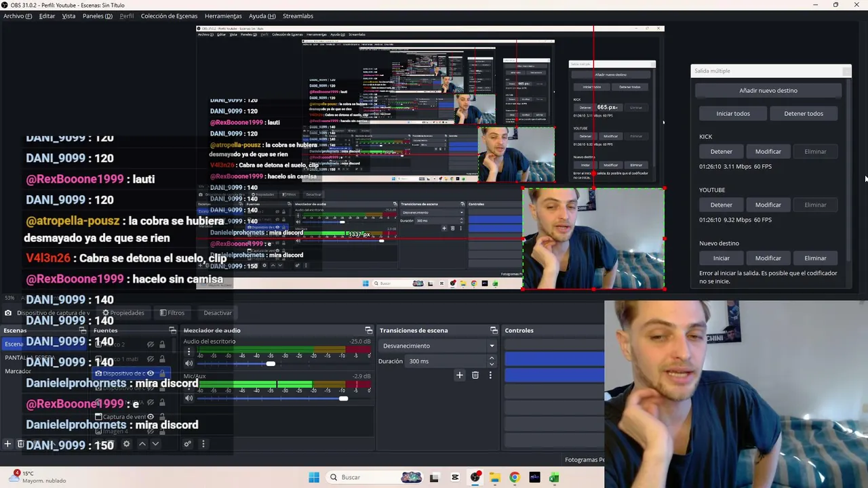Open the Editar menu
The width and height of the screenshot is (868, 488).
tap(47, 16)
